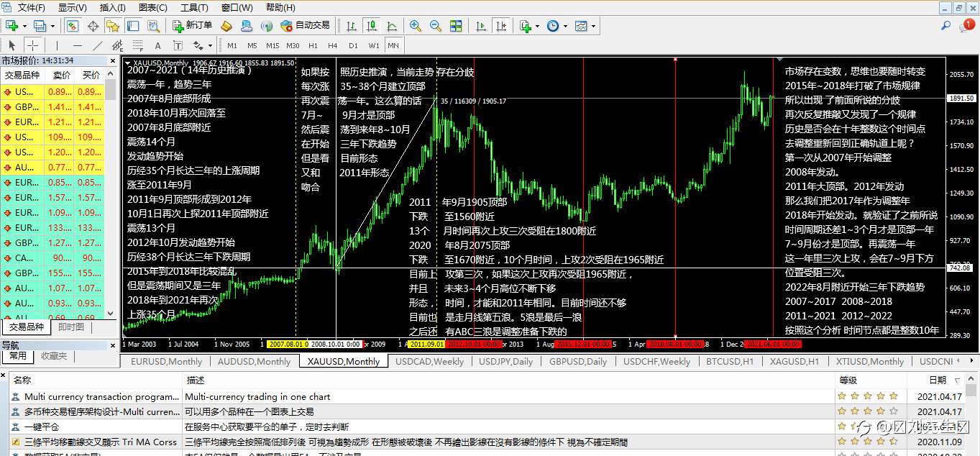The image size is (980, 456).
Task: Open the notifications chat bubble icon
Action: click(966, 27)
